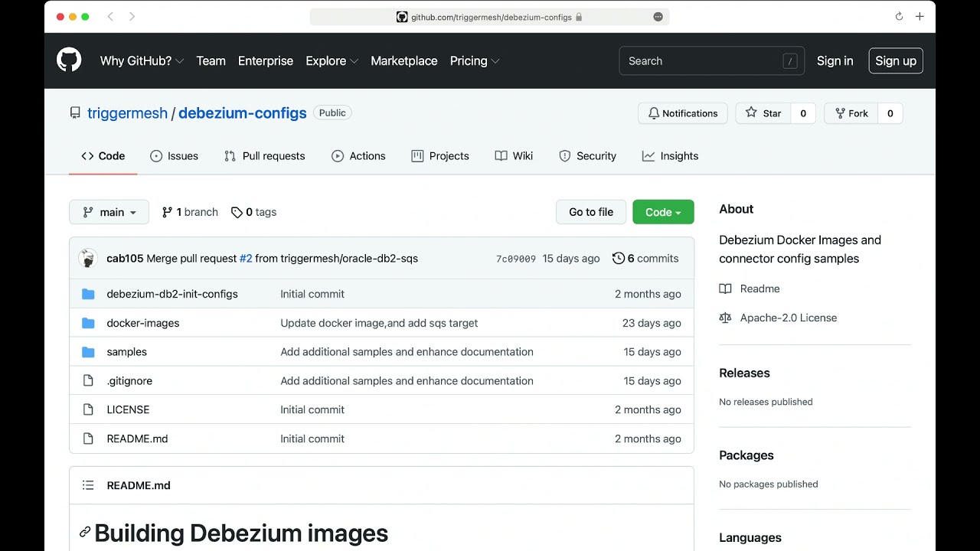Image resolution: width=980 pixels, height=551 pixels.
Task: Open the samples folder link
Action: 127,352
